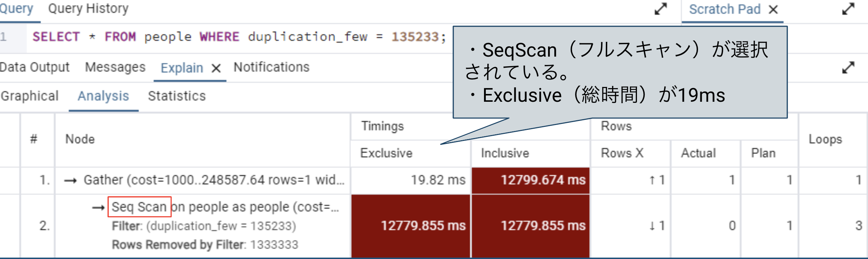Maximize the Scratch Pad panel with its expand icon
The height and width of the screenshot is (259, 868).
[x=848, y=9]
